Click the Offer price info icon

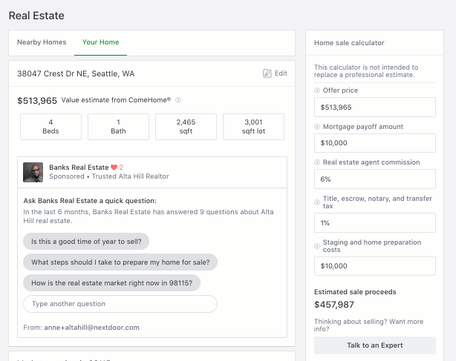click(x=317, y=90)
